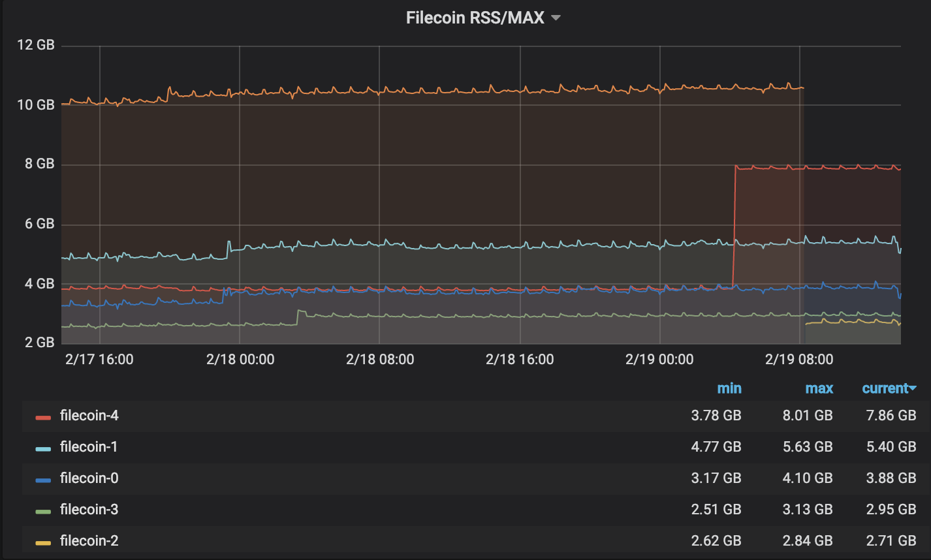Open color picker for filecoin-1 light blue swatch

(x=43, y=449)
